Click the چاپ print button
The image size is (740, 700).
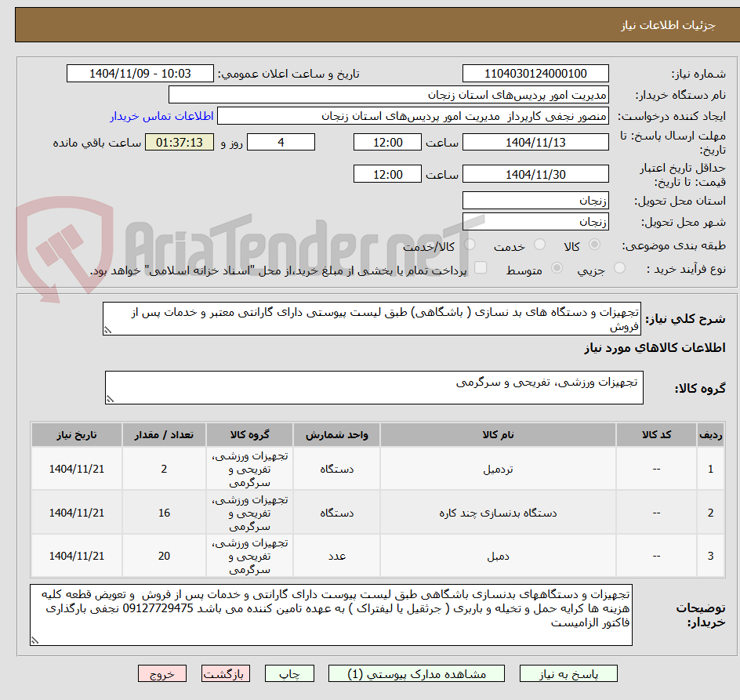tap(289, 673)
